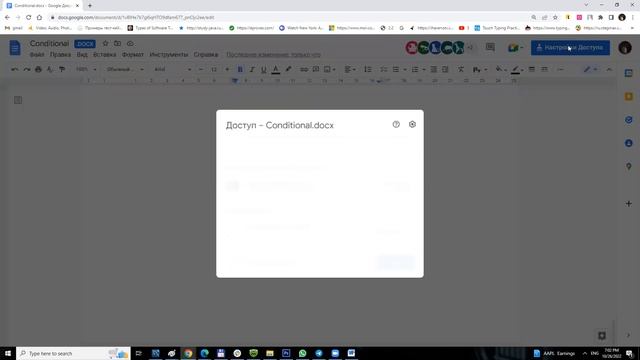Star the Conditional document

105,43
